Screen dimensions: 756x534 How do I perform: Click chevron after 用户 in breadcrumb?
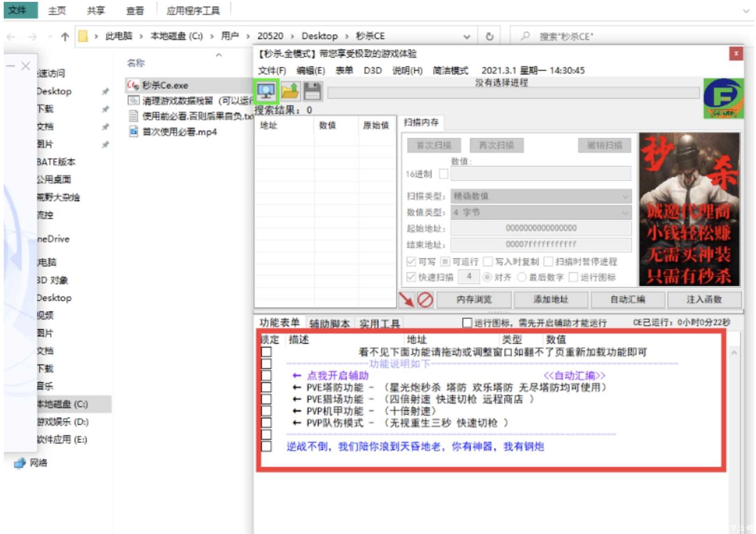(248, 36)
